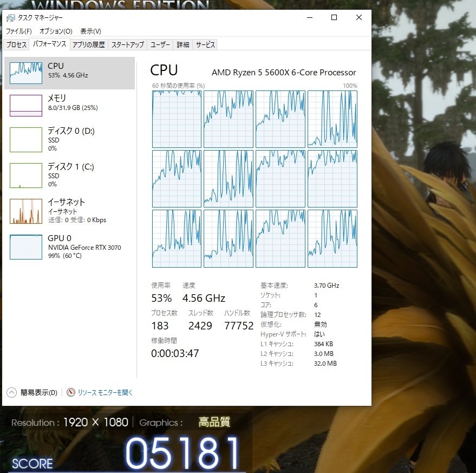This screenshot has height=473, width=476.
Task: Click the L3 cache value 32.0 MB
Action: 325,364
